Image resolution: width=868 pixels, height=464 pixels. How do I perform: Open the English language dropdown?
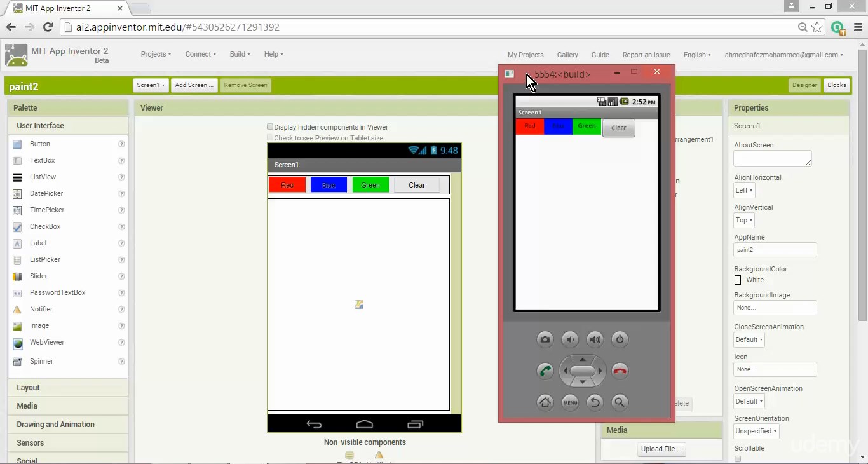(697, 55)
